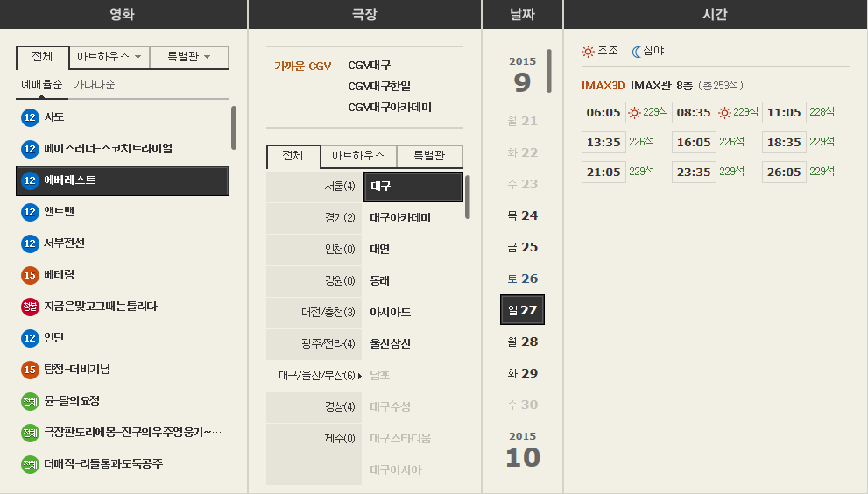Select the 전체 tab in theater panel
The height and width of the screenshot is (494, 868).
293,156
